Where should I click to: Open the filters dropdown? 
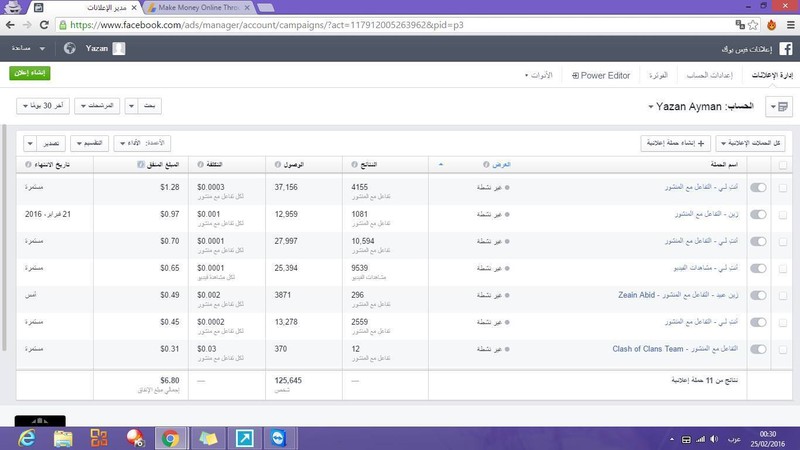pos(97,106)
